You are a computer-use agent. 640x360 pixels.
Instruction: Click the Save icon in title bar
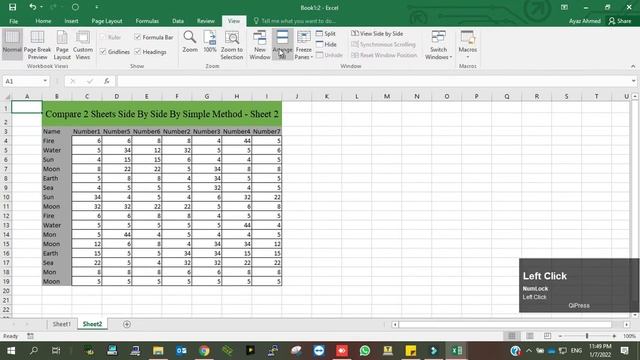[x=12, y=7]
